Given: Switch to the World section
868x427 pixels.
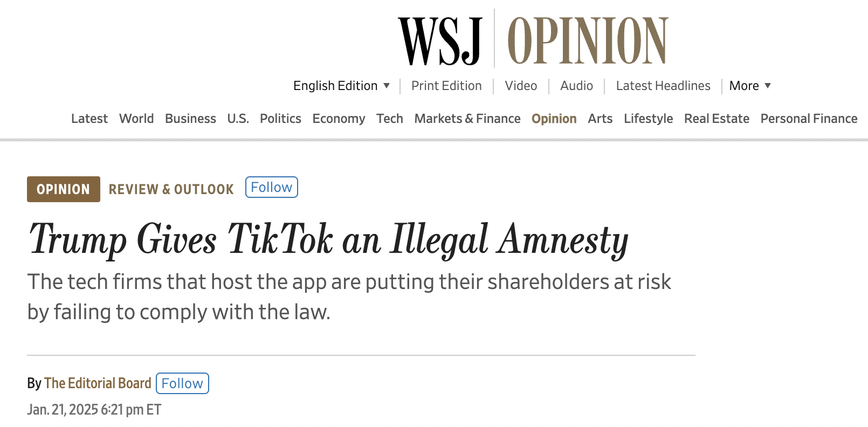Looking at the screenshot, I should 136,119.
